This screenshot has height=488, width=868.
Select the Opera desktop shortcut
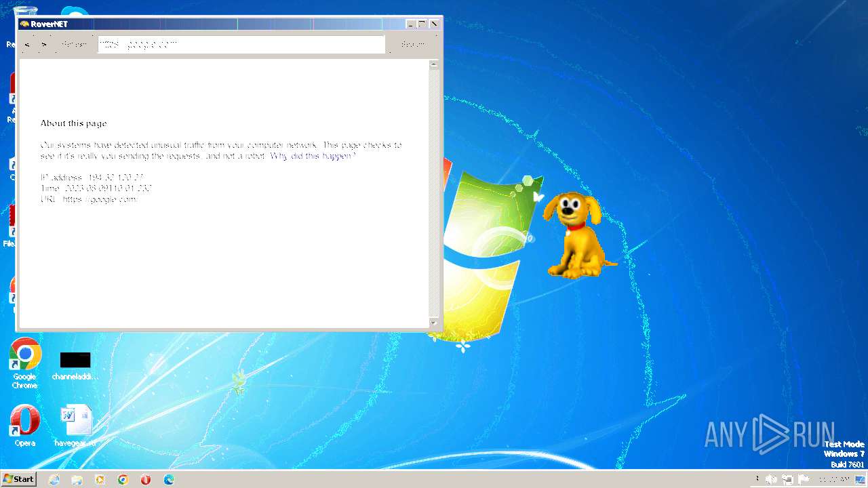[x=25, y=426]
